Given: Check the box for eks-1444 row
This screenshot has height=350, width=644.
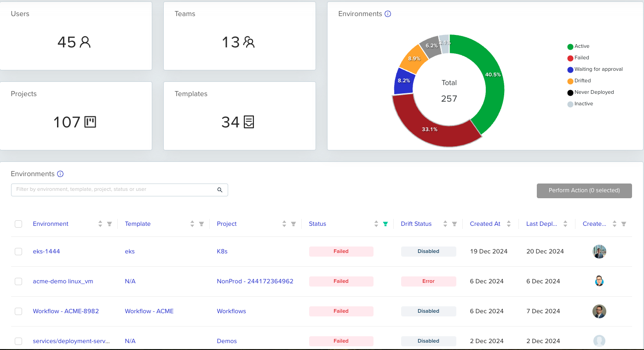Looking at the screenshot, I should (x=18, y=252).
